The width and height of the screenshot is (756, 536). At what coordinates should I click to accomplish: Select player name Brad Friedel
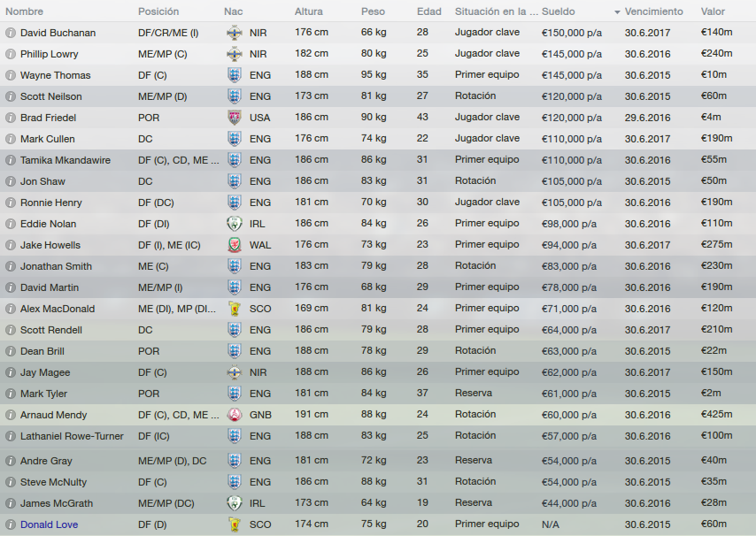click(48, 118)
